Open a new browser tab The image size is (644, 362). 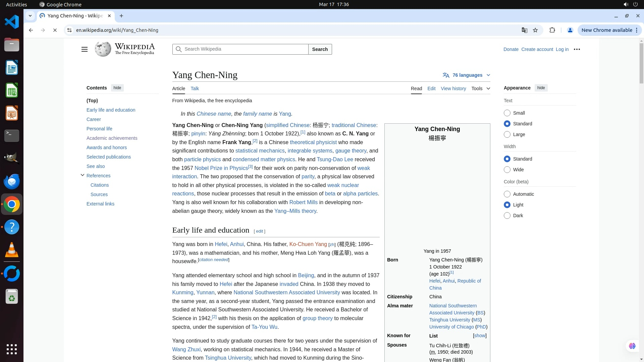(x=121, y=16)
